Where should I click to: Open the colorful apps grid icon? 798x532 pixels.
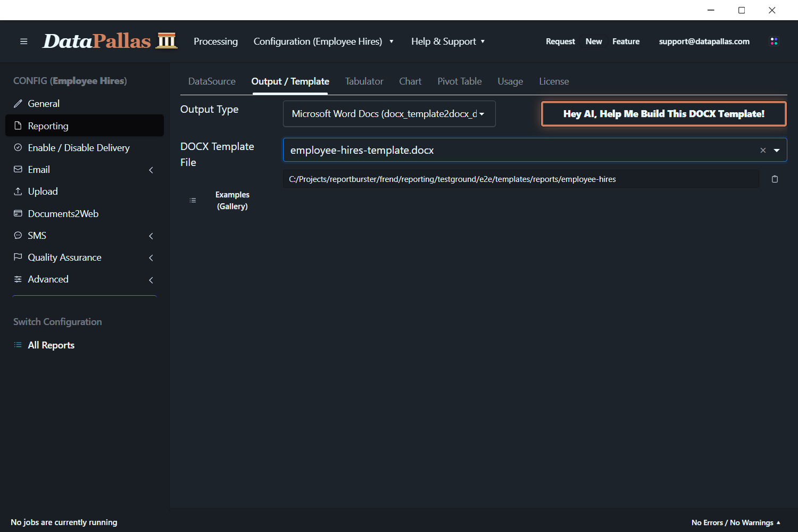(774, 41)
